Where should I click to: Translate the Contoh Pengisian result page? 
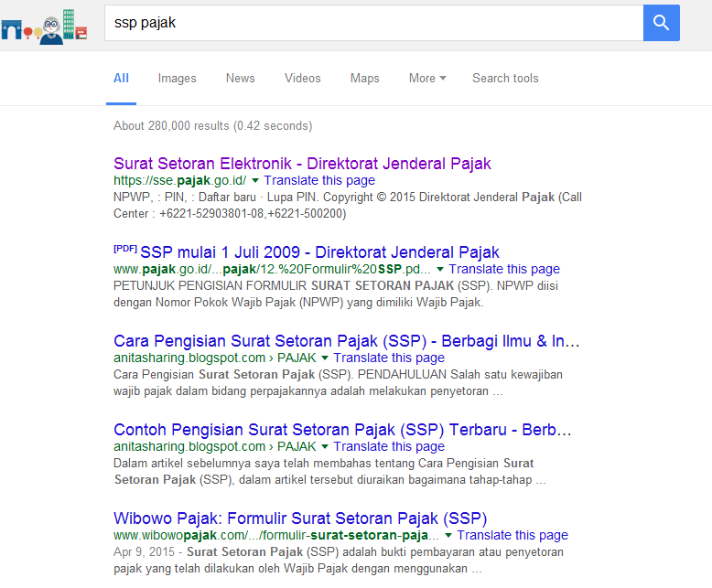pos(389,446)
